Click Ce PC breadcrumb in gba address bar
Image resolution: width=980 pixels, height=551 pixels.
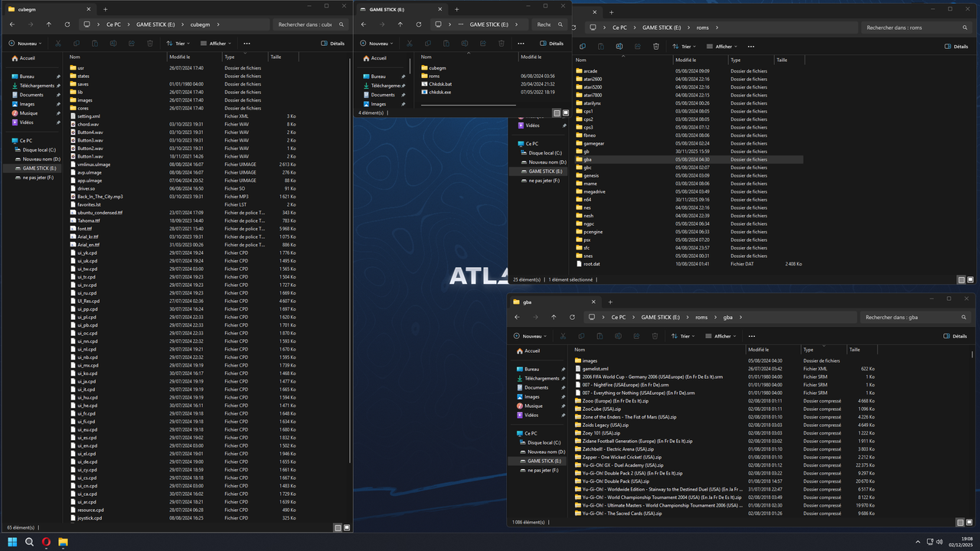click(x=618, y=317)
